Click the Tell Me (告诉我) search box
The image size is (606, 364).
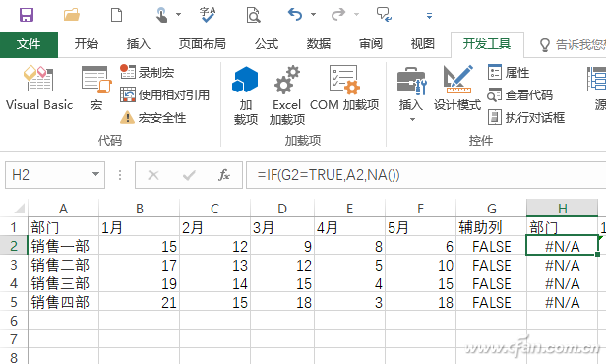572,45
